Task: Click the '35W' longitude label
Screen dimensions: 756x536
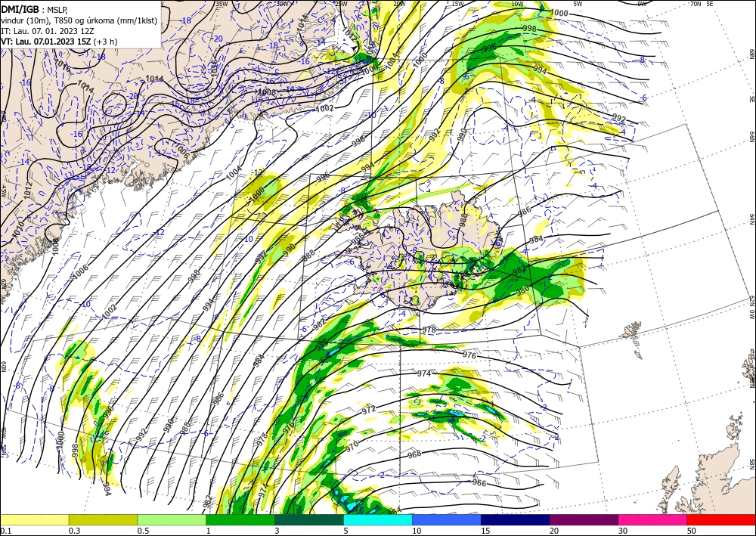Action: tap(222, 4)
